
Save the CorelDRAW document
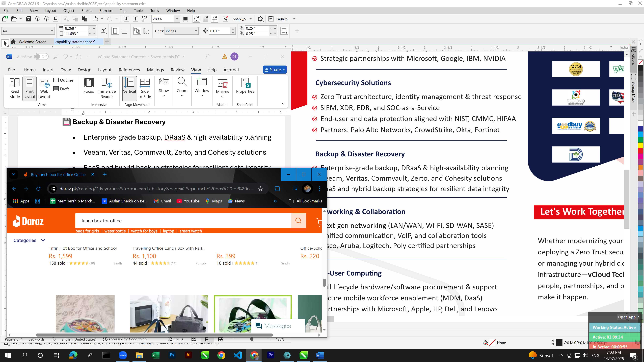pos(29,19)
